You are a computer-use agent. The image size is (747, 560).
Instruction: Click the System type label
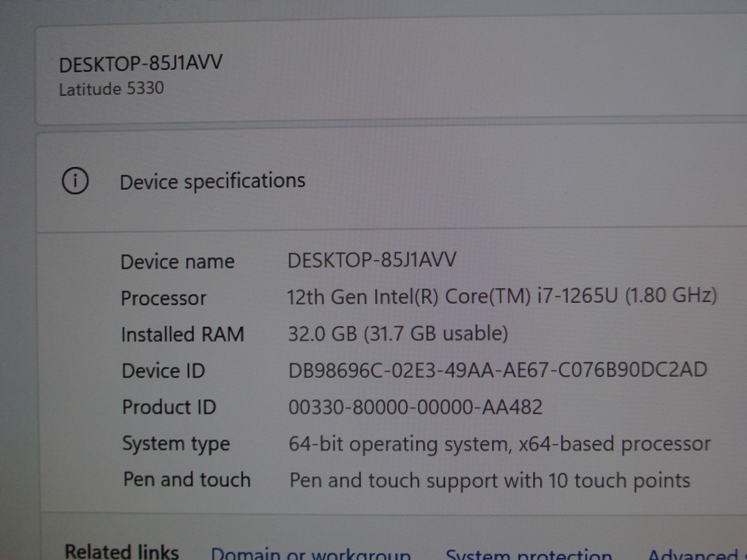pos(176,444)
